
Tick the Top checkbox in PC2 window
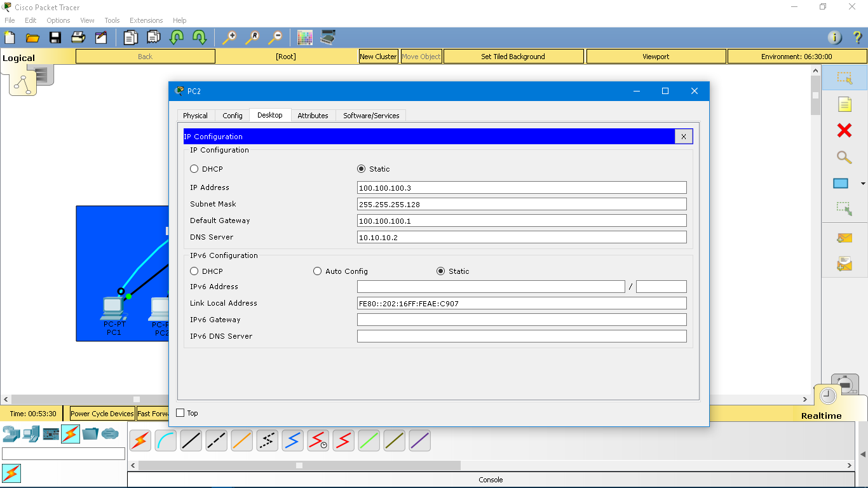[180, 413]
